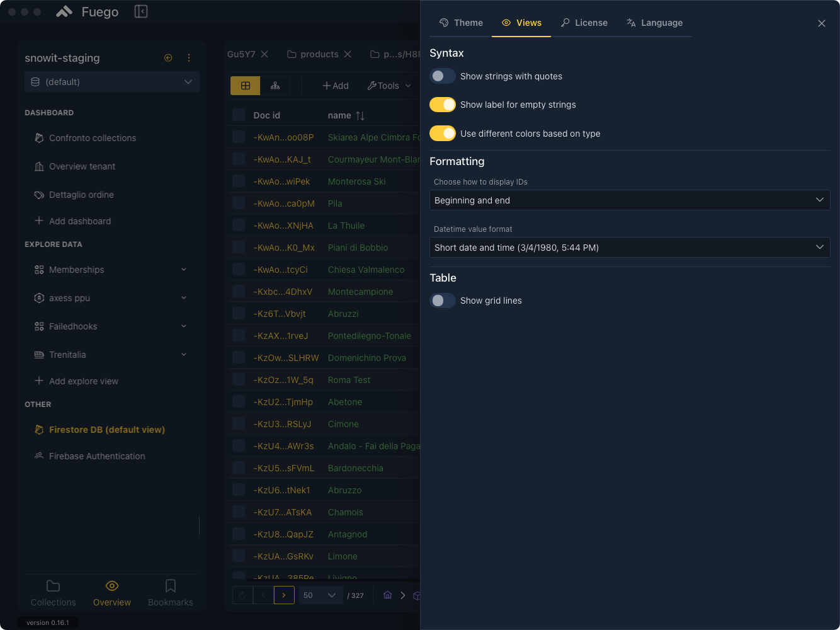840x630 pixels.
Task: Click doc id -KwAo...ca0pM
Action: 284,203
